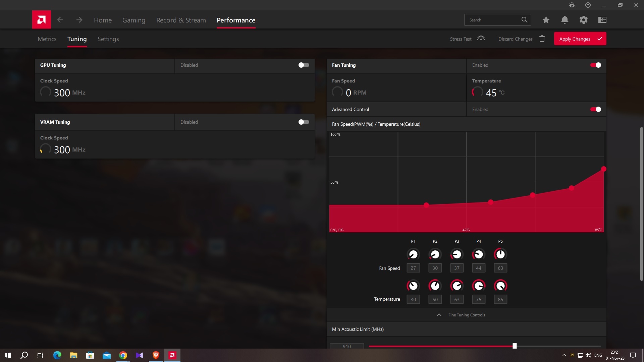Open the help question mark icon
Screen dimensions: 644x362
[588, 5]
